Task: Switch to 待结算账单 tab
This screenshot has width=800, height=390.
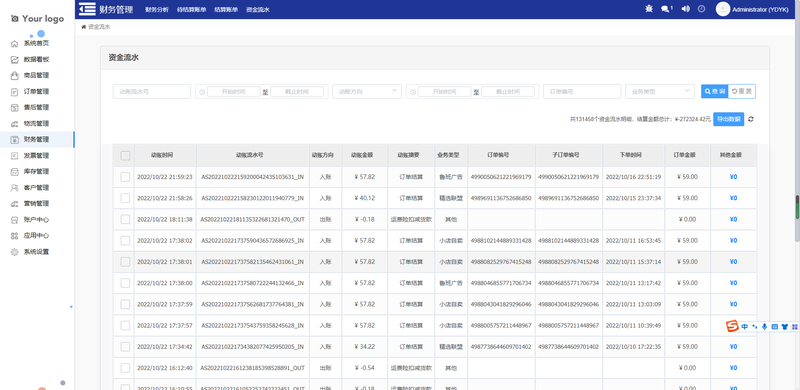Action: [x=191, y=10]
